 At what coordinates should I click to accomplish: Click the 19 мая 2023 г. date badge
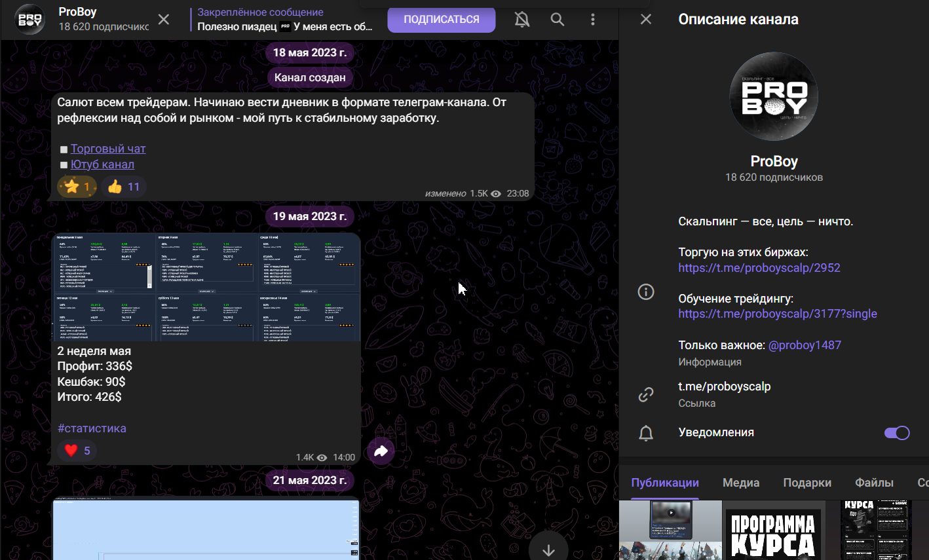click(309, 216)
